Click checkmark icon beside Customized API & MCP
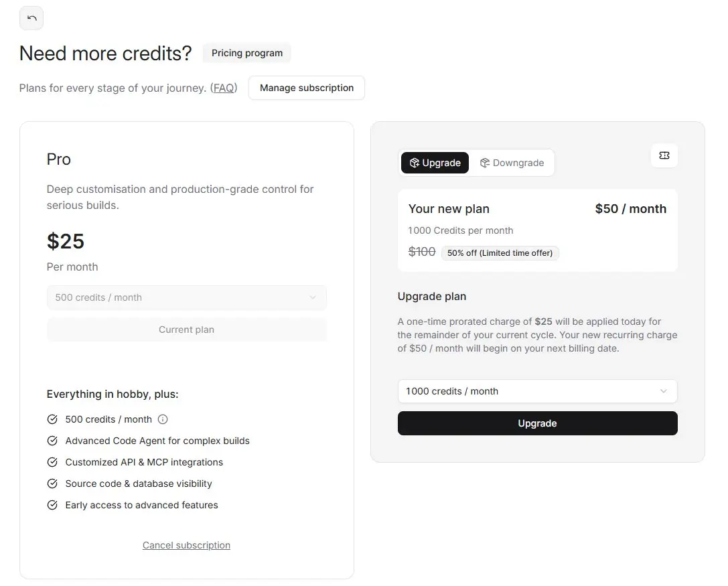This screenshot has width=728, height=586. pos(52,462)
